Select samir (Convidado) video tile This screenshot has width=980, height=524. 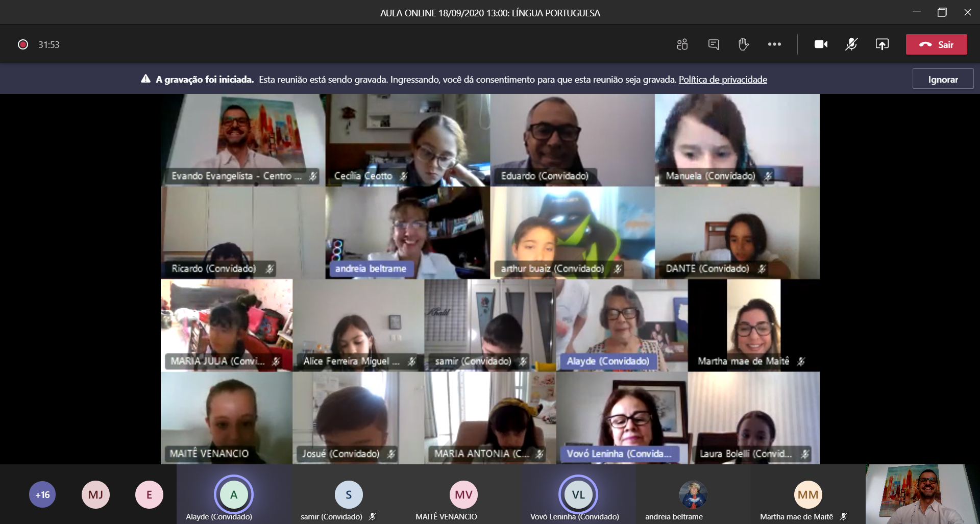tap(490, 325)
